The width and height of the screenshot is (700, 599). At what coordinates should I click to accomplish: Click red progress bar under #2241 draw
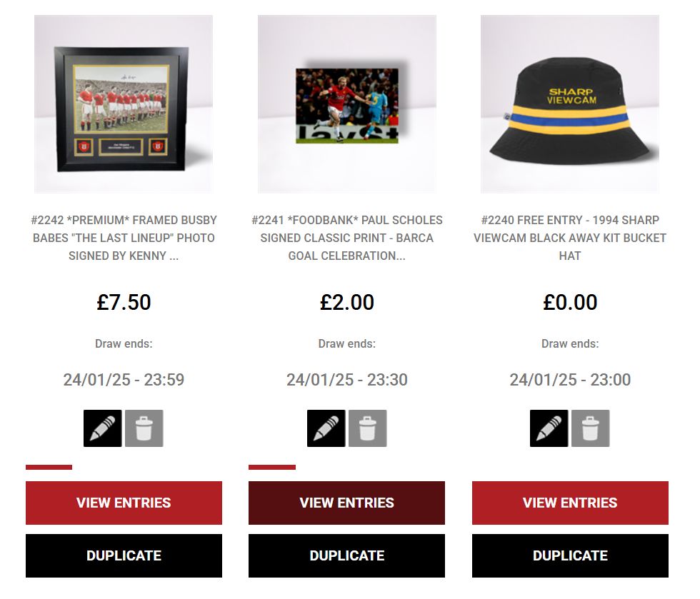(272, 468)
